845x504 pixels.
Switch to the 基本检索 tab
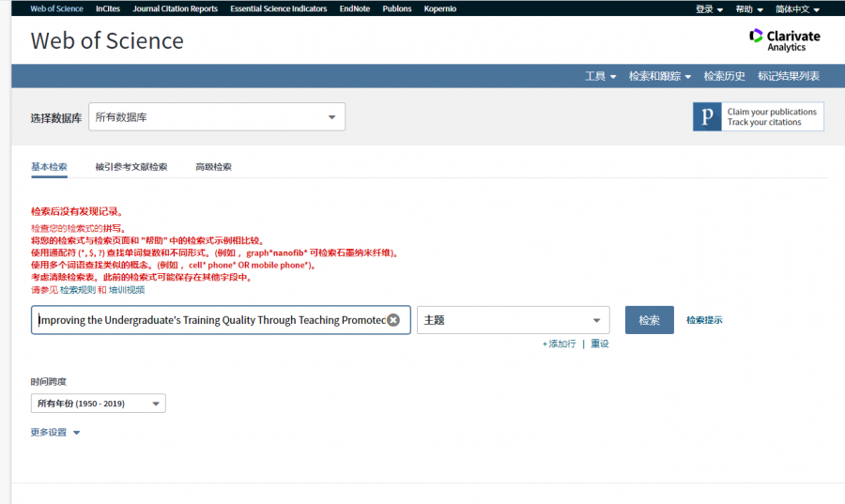click(x=49, y=167)
